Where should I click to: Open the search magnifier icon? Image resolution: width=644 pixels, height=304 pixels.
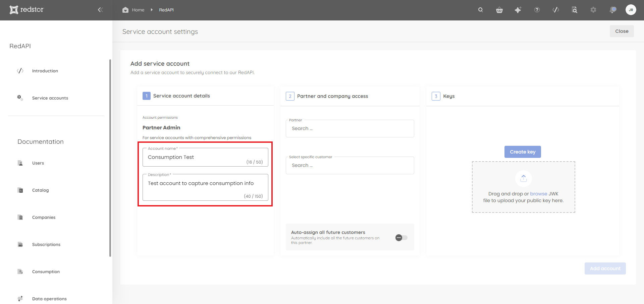tap(481, 10)
